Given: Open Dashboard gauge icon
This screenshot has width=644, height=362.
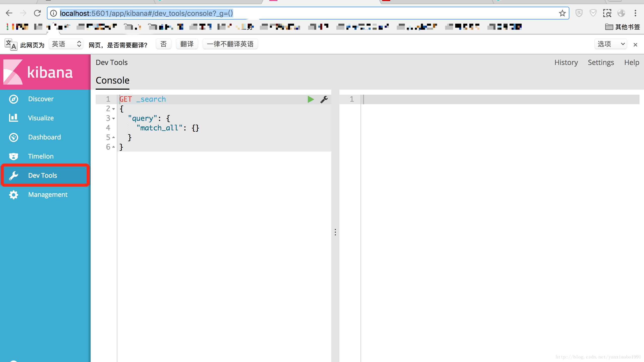Looking at the screenshot, I should pyautogui.click(x=14, y=137).
